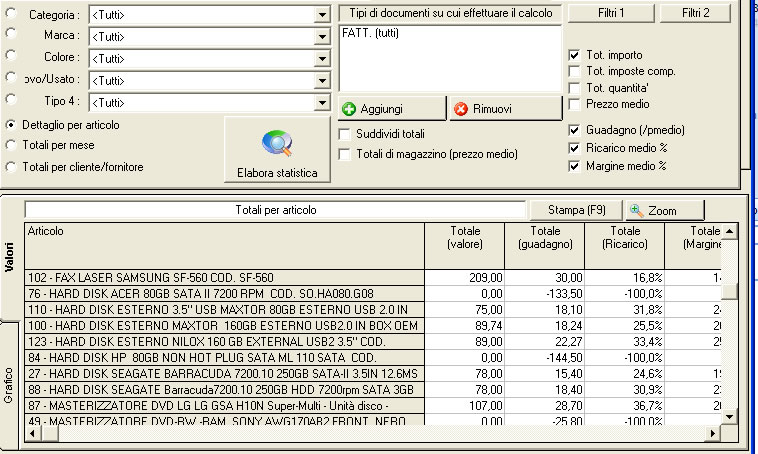
Task: Open the Filtri 2 tab
Action: (x=695, y=13)
